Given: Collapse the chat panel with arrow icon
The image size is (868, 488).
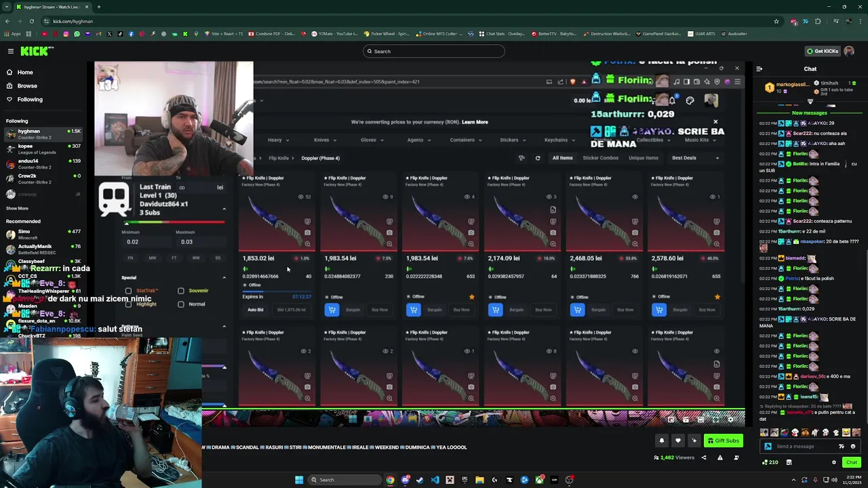Looking at the screenshot, I should (x=759, y=68).
